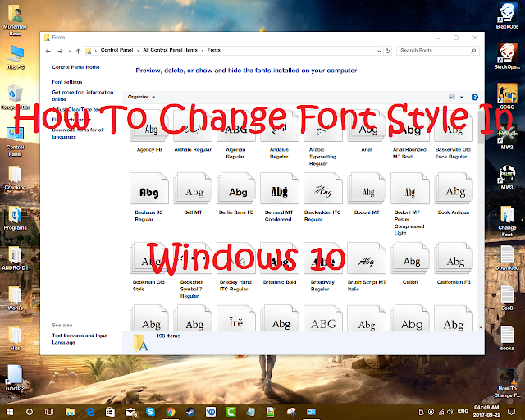Viewport: 525px width, 420px height.
Task: Click the system clock date and time
Action: pyautogui.click(x=486, y=411)
